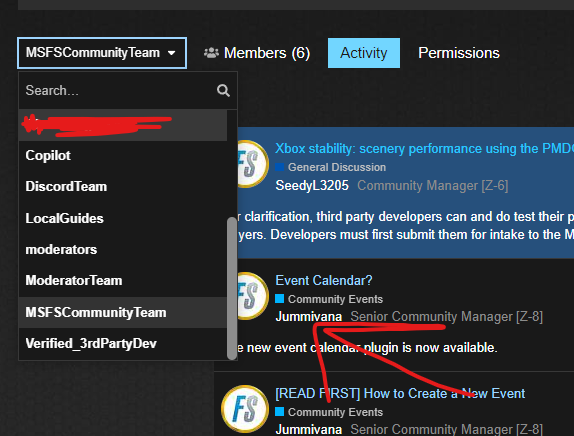Open the Permissions tab
This screenshot has height=436, width=574.
click(459, 53)
